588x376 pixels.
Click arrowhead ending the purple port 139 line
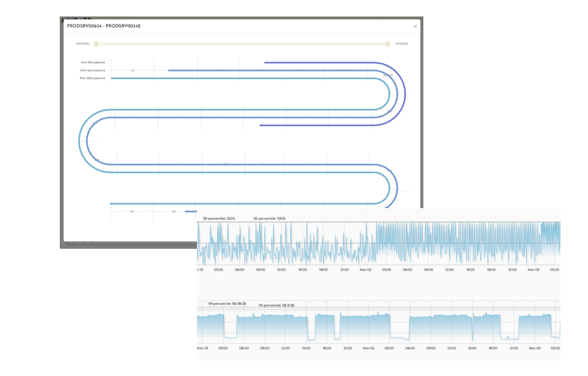pos(261,125)
